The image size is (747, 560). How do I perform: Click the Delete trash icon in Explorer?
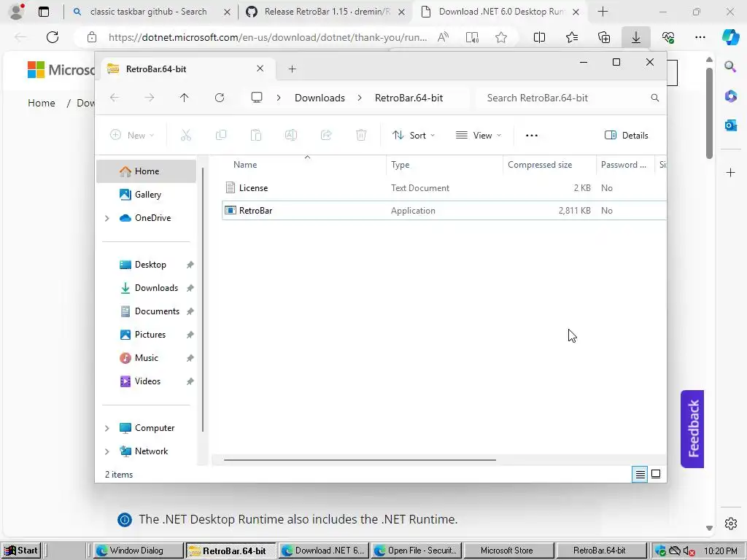361,135
